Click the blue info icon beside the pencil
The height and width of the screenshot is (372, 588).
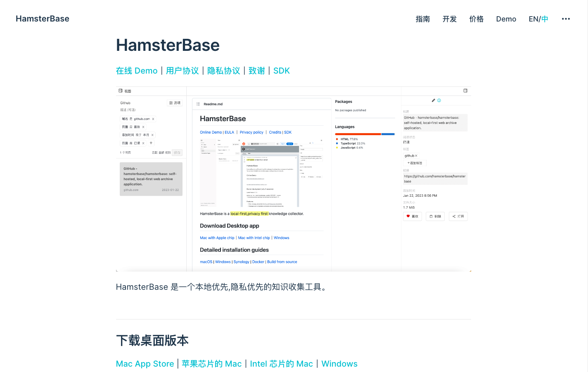click(x=439, y=100)
